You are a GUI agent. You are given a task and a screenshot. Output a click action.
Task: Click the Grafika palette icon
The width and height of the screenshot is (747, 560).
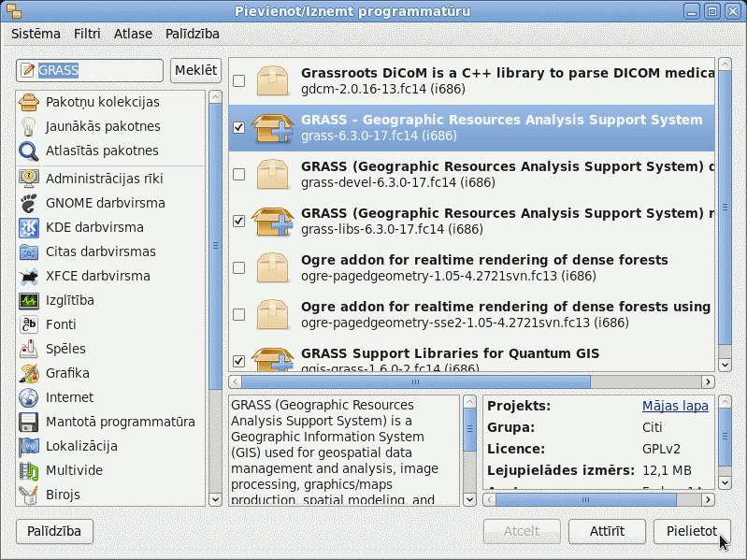tap(29, 373)
